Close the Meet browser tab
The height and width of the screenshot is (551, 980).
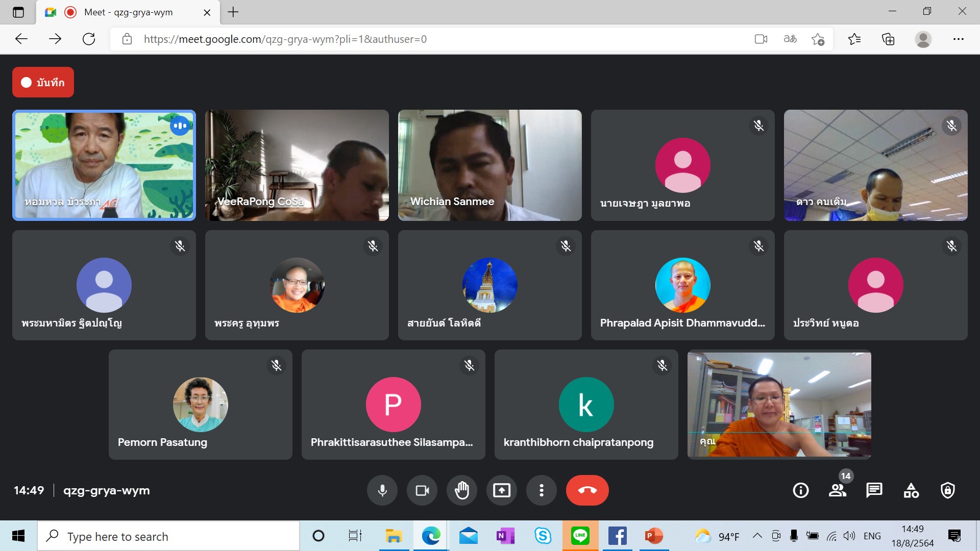207,12
